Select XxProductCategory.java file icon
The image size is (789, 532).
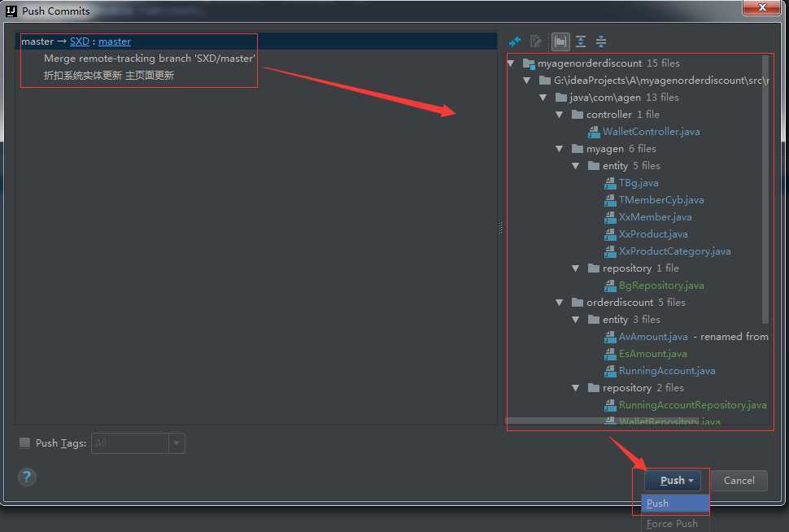point(610,251)
